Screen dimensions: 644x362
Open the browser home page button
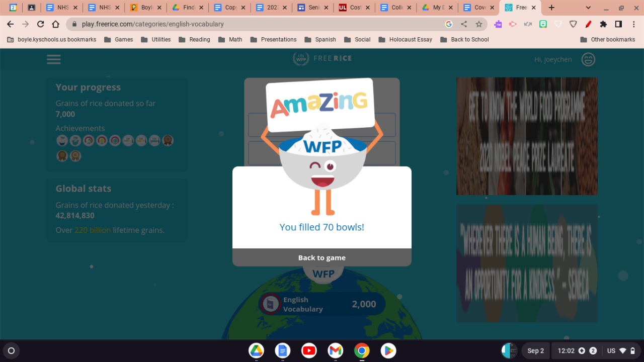pos(56,24)
